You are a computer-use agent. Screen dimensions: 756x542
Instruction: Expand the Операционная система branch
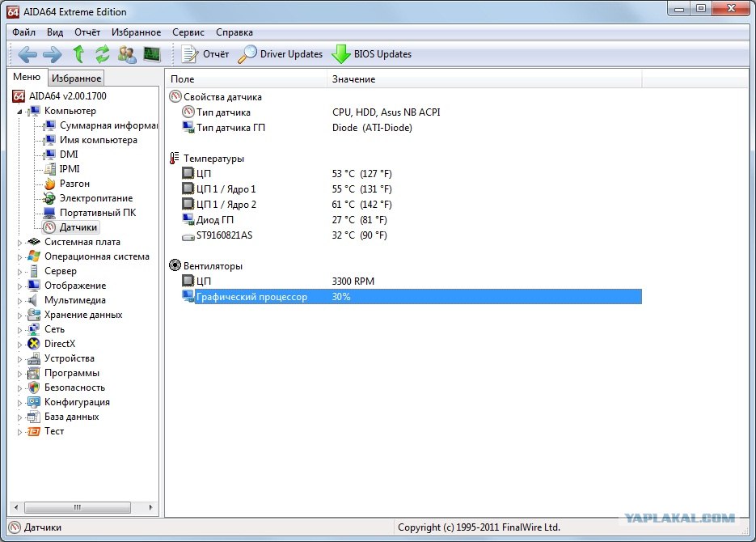(x=19, y=257)
